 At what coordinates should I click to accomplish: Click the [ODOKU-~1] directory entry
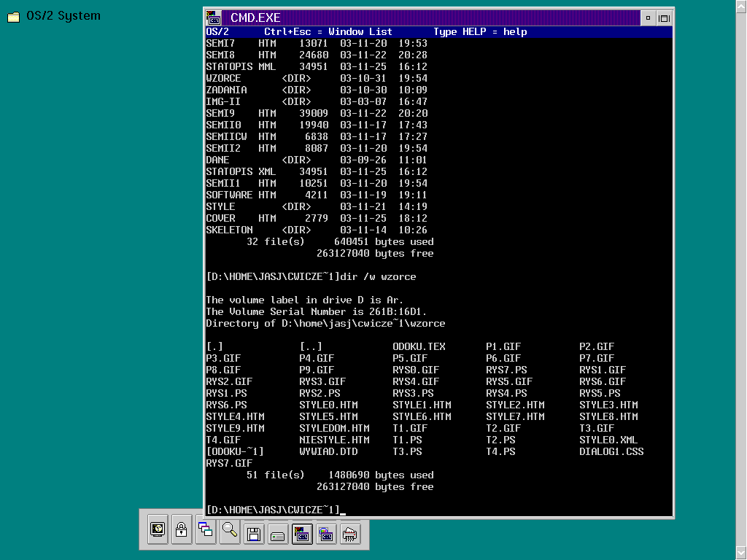pos(235,451)
